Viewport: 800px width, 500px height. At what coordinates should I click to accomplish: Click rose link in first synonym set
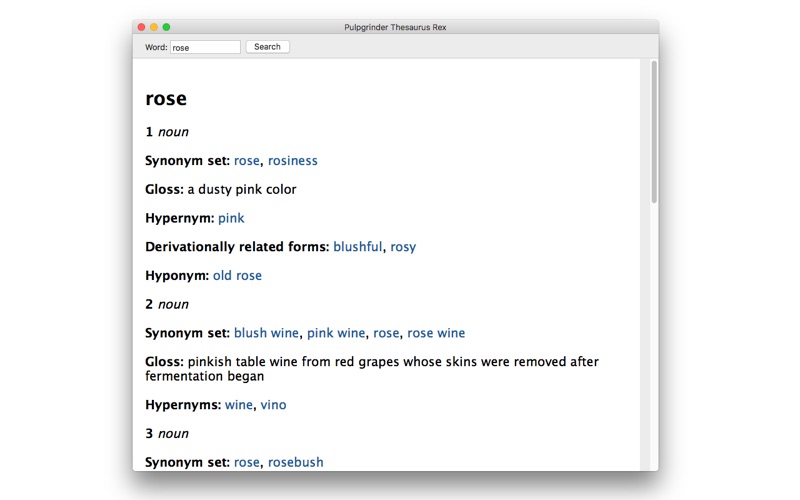pos(247,161)
